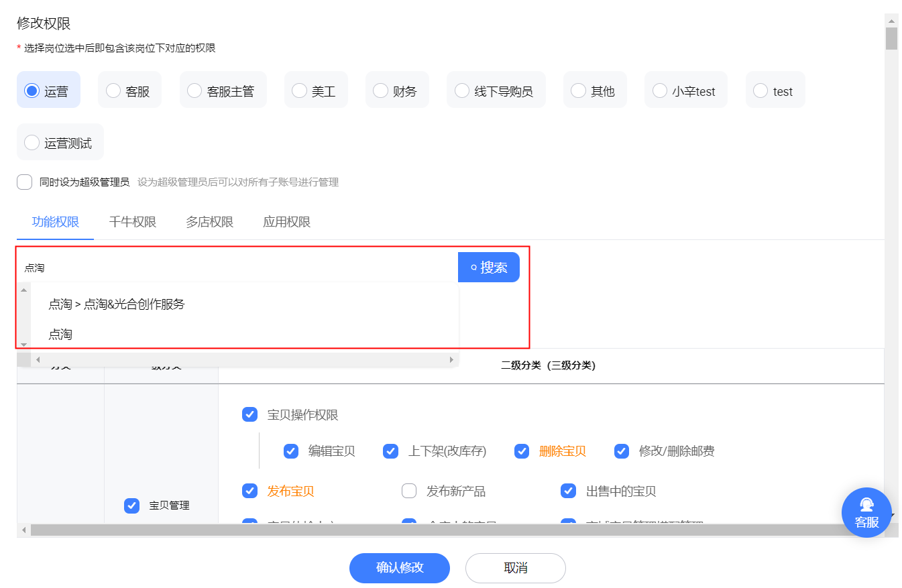Click the suggestion list scroll-down arrow
Viewport: 902px width, 588px height.
tap(24, 344)
